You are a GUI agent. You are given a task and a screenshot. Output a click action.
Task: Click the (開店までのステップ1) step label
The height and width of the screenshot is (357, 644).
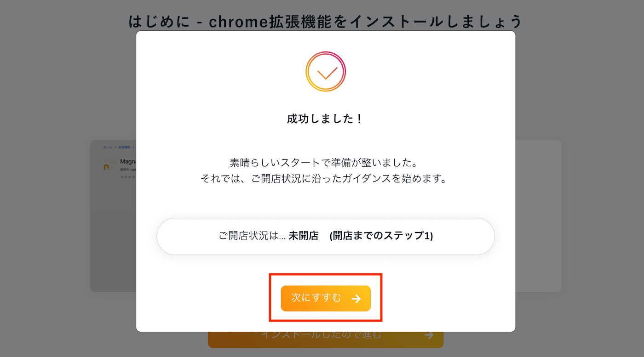coord(381,236)
